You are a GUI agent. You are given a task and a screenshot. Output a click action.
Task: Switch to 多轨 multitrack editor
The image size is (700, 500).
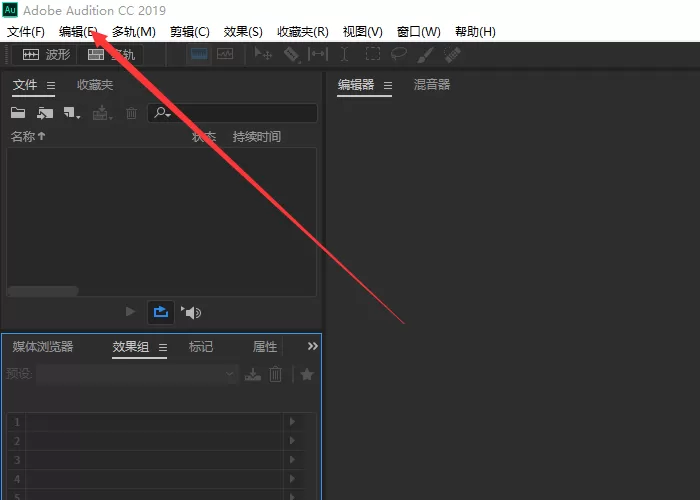[111, 54]
